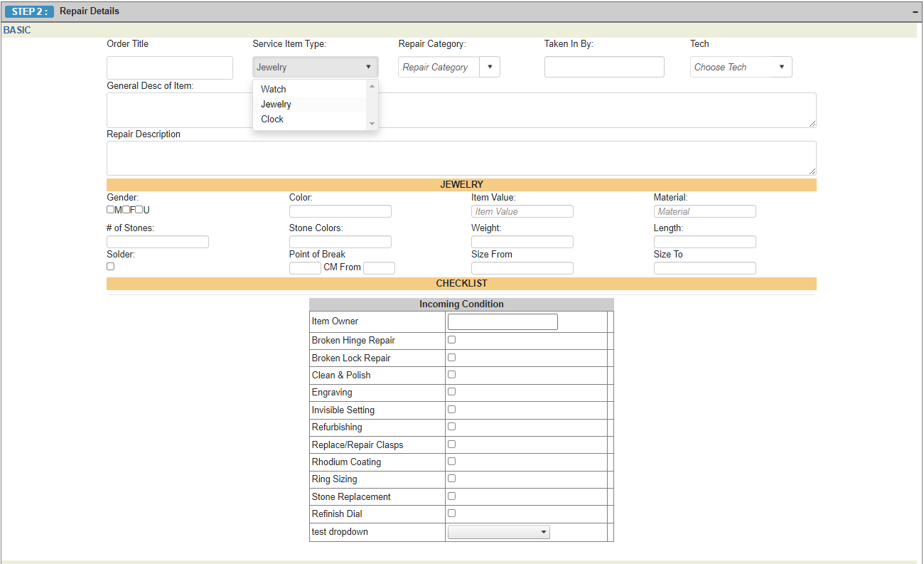Collapse the Step 2 Repair Details panel
Screen dimensions: 924x564
coord(915,11)
